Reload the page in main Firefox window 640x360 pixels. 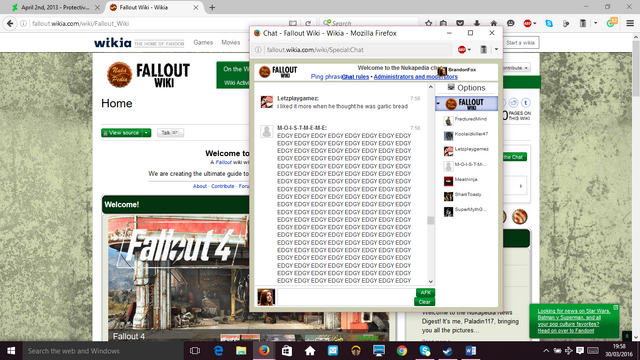308,24
